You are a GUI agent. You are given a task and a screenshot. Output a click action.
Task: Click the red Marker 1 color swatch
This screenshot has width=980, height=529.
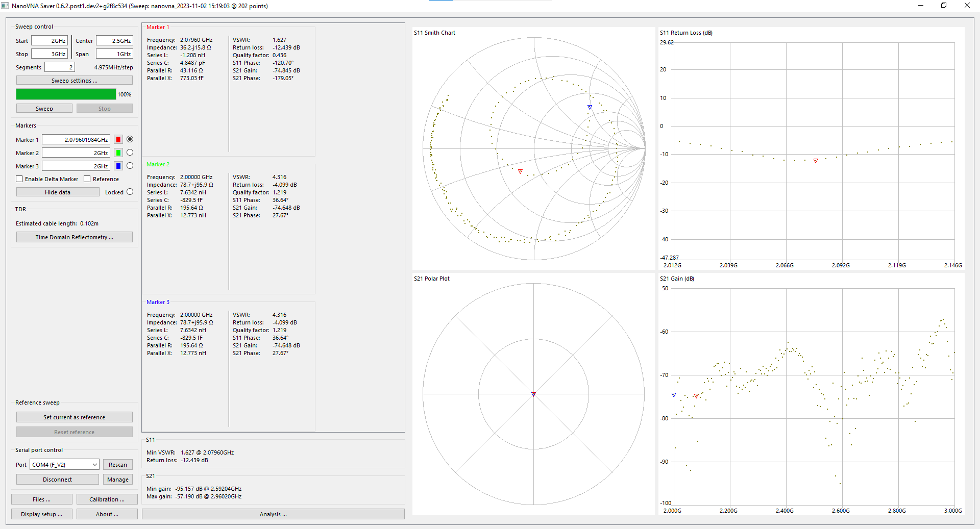coord(118,140)
